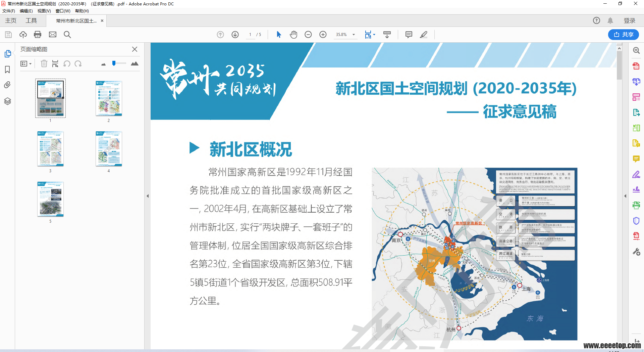Collapse the right tools pane arrow

tap(625, 196)
